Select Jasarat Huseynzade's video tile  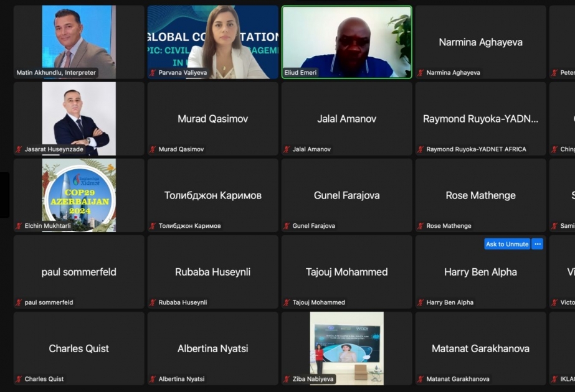click(79, 119)
